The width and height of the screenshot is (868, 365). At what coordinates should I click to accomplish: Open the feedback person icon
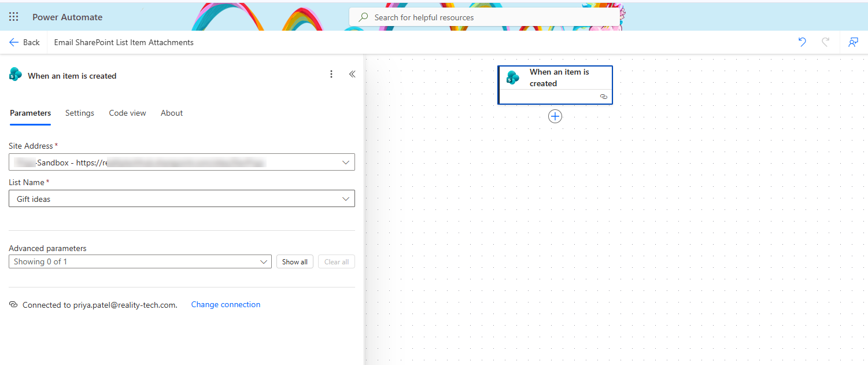853,42
